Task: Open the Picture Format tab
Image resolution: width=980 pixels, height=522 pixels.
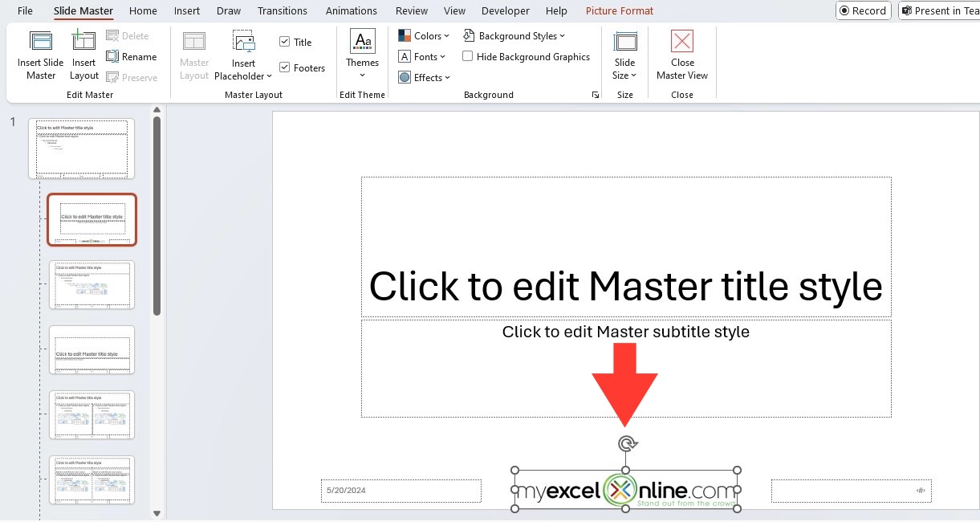Action: click(620, 10)
